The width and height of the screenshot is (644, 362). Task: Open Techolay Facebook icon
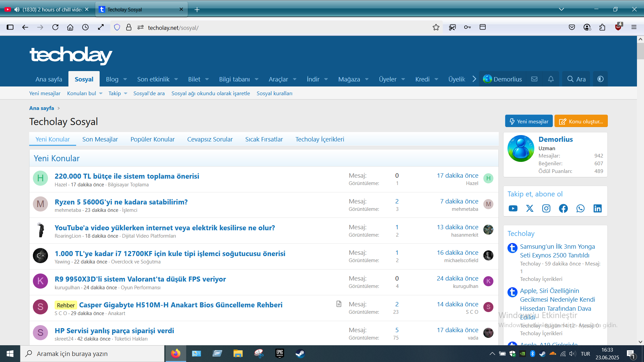[x=563, y=208]
